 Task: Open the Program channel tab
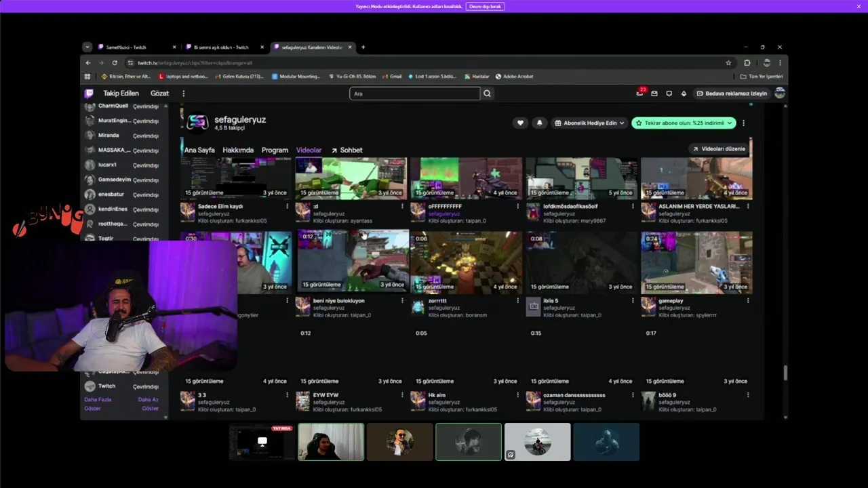pos(275,150)
